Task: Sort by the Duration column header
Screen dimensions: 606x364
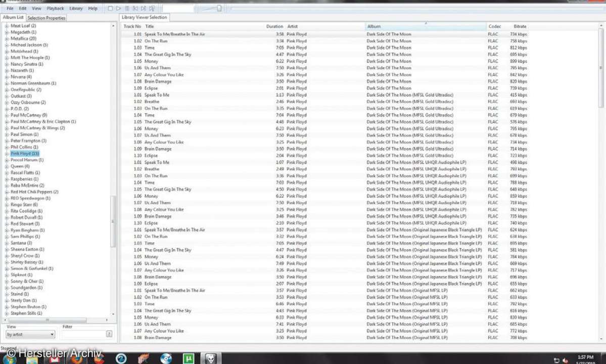Action: [x=274, y=26]
